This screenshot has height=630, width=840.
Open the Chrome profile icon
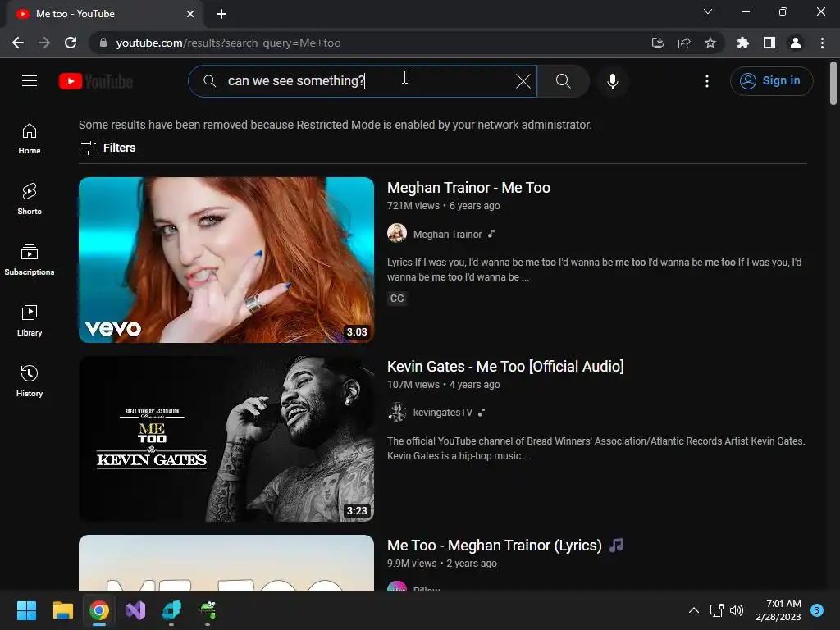(796, 43)
